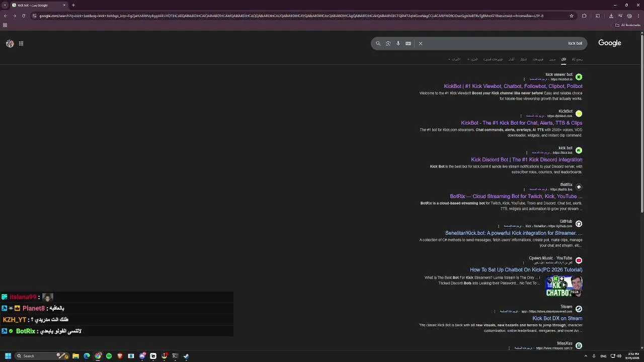The image size is (644, 362).
Task: Click into the kick bot search box
Action: (479, 43)
